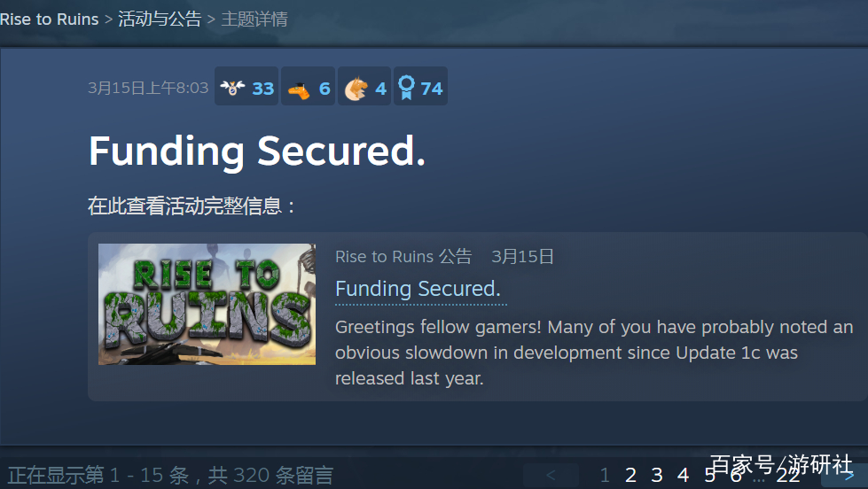This screenshot has width=868, height=489.
Task: Click the Rise to Ruins 公告 label
Action: [403, 257]
